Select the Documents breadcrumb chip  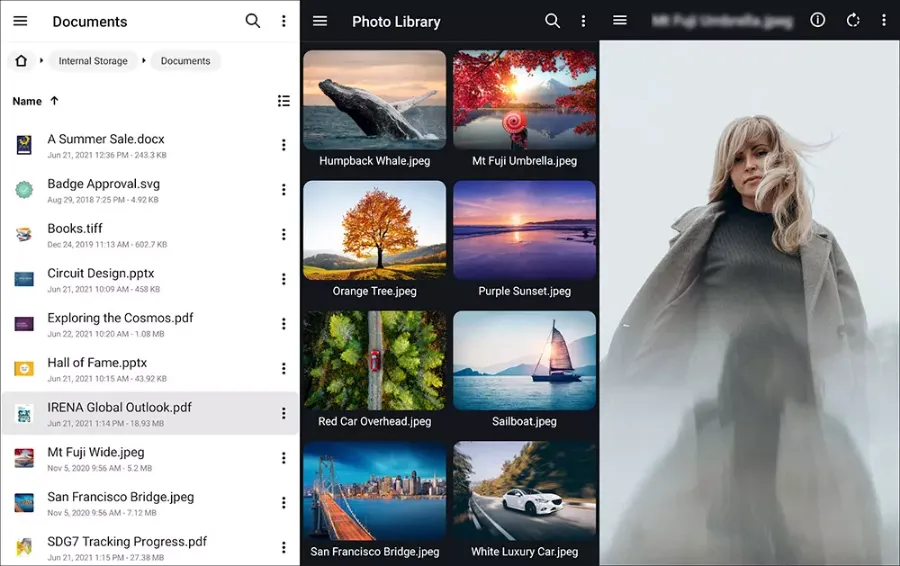pyautogui.click(x=185, y=61)
